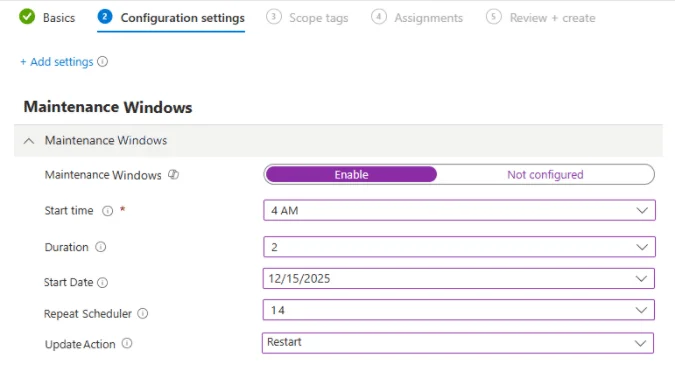Click the Duration info icon
Image resolution: width=675 pixels, height=381 pixels.
point(100,247)
